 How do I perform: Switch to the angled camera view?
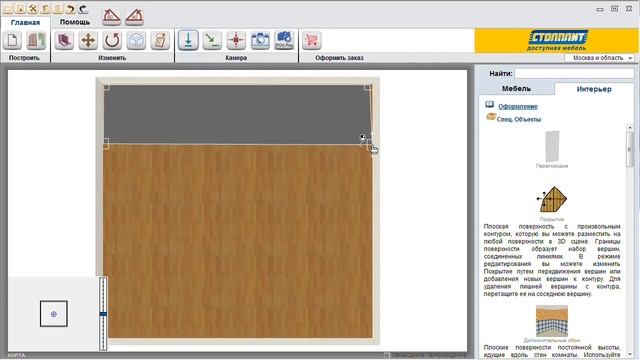coord(212,40)
